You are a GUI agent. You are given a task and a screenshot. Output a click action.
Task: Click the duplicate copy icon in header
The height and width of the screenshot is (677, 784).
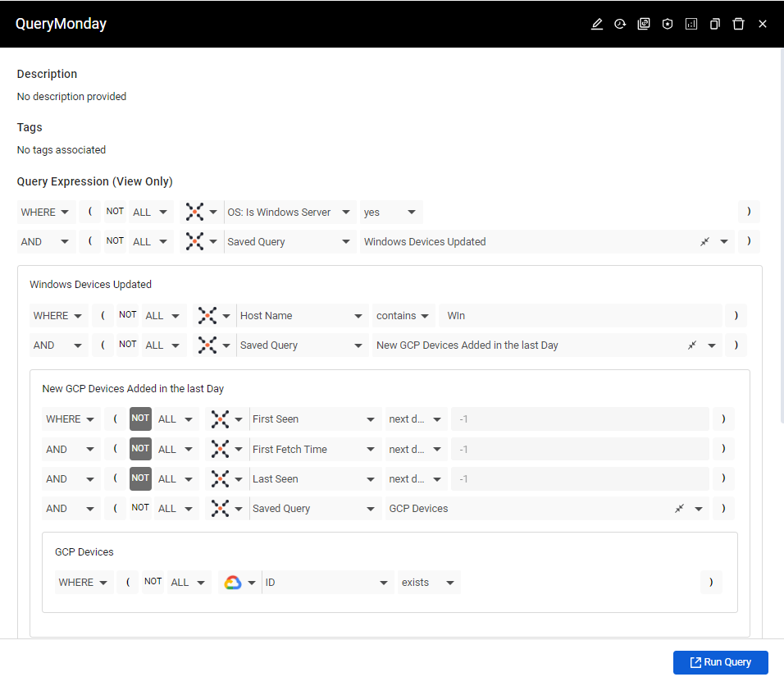click(715, 24)
